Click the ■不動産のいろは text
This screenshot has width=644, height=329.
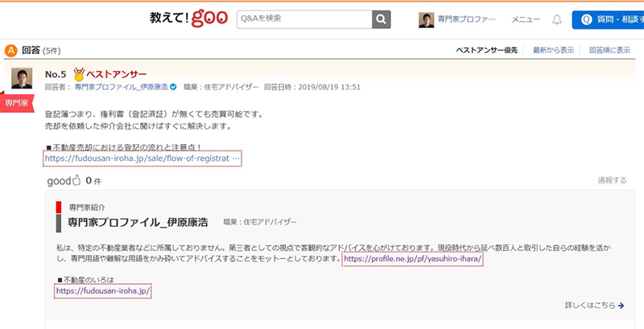(x=85, y=280)
